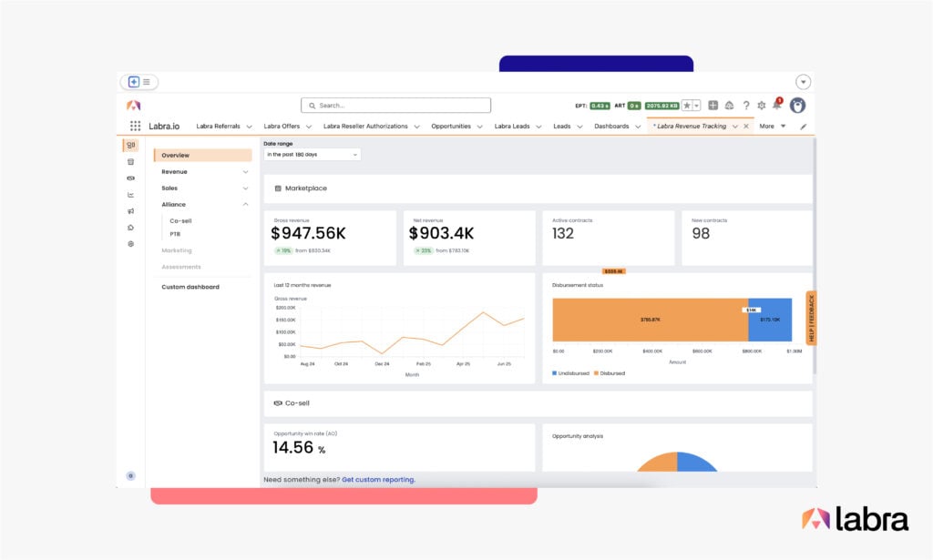Screen dimensions: 933x560
Task: Open the App Launcher grid icon
Action: click(135, 126)
